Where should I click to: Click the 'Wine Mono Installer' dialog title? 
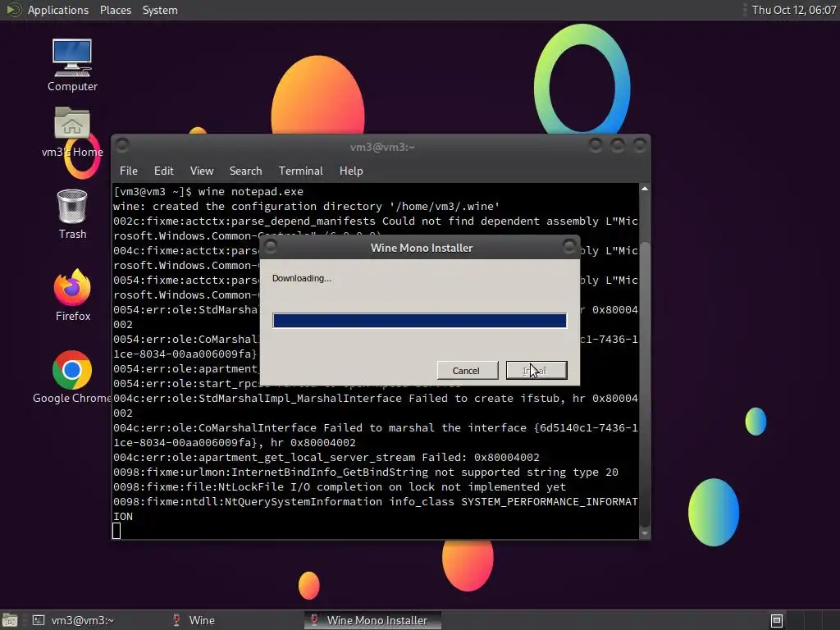(x=422, y=248)
